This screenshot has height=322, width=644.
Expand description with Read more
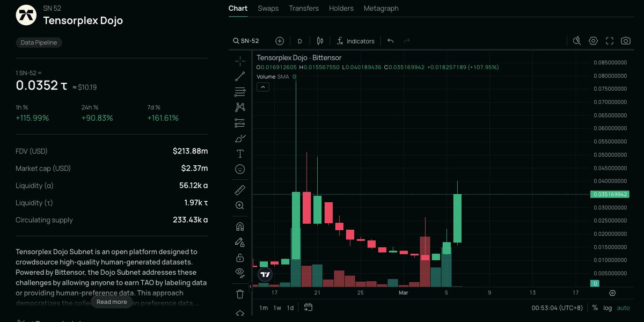coord(112,302)
